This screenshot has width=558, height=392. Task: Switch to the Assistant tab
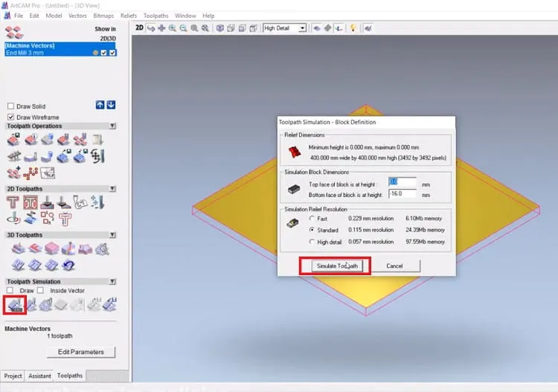tap(39, 376)
